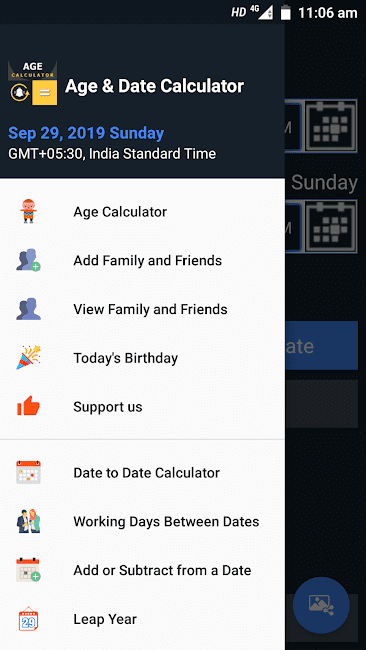Tap the calendar icon for Date to Date
This screenshot has width=366, height=650.
click(28, 473)
